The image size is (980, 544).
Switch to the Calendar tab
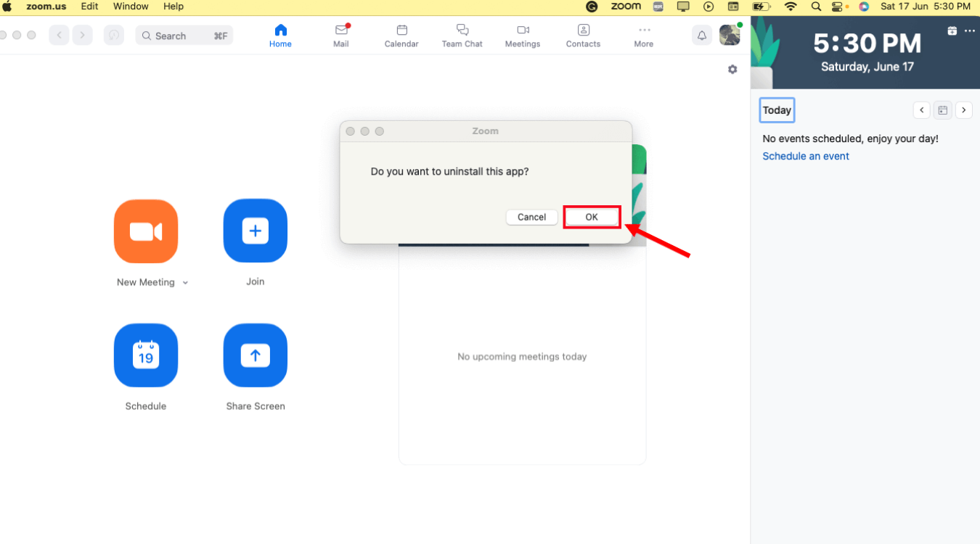click(x=401, y=36)
